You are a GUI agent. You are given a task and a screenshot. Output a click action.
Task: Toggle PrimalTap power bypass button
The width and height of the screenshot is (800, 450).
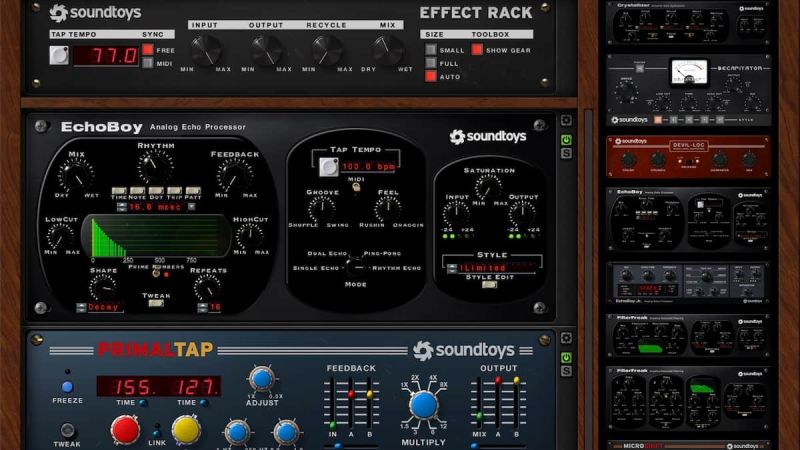566,358
